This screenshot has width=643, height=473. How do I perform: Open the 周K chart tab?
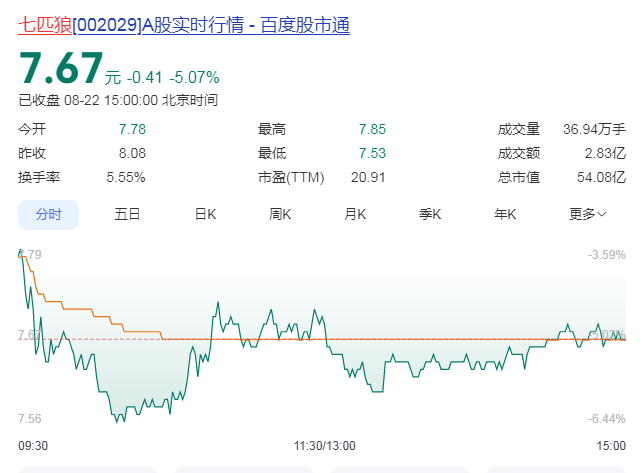tap(280, 214)
